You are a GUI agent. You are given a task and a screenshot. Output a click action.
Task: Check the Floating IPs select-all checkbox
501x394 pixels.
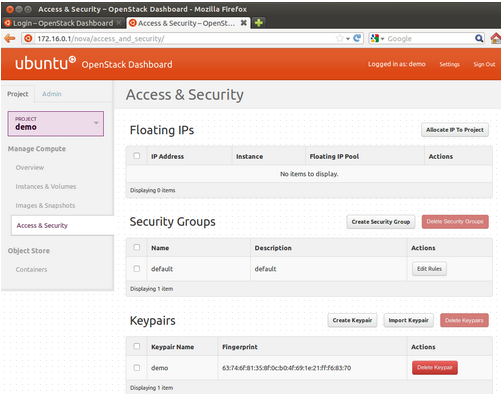[x=137, y=156]
